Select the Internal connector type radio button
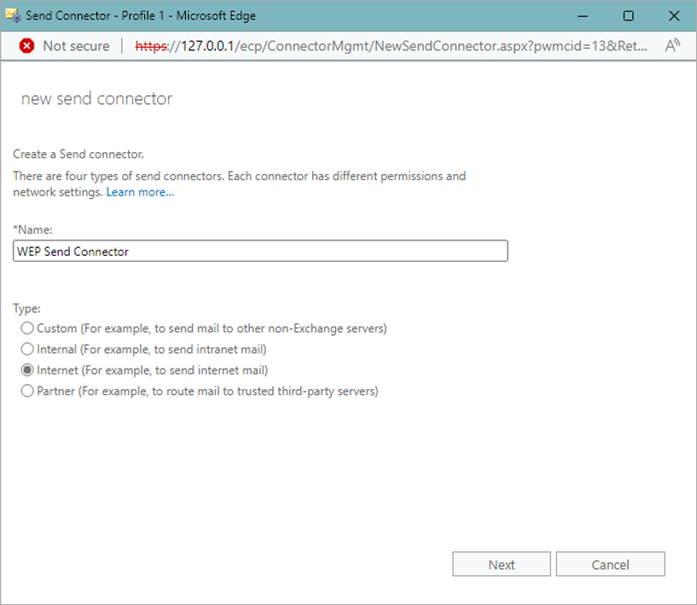Viewport: 697px width, 605px height. [x=27, y=349]
